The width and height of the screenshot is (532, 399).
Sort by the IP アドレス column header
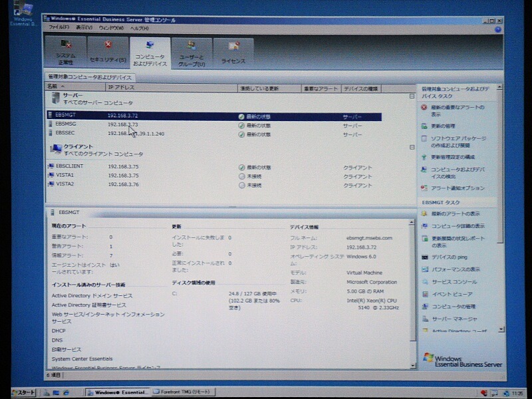point(172,88)
